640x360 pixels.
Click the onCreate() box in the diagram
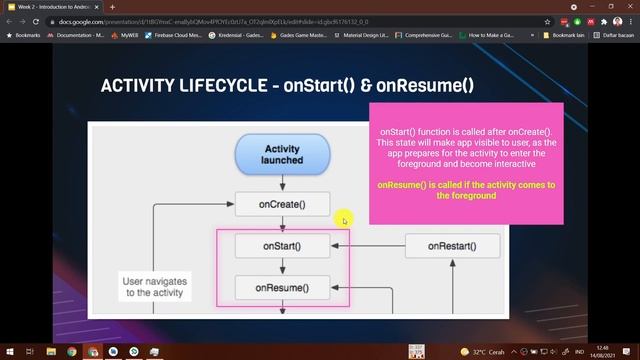click(282, 204)
